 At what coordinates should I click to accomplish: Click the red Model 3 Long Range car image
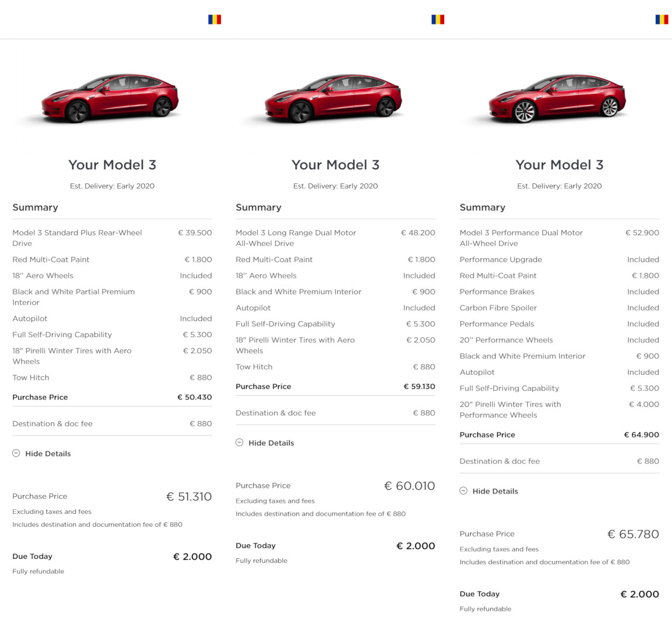pos(334,98)
